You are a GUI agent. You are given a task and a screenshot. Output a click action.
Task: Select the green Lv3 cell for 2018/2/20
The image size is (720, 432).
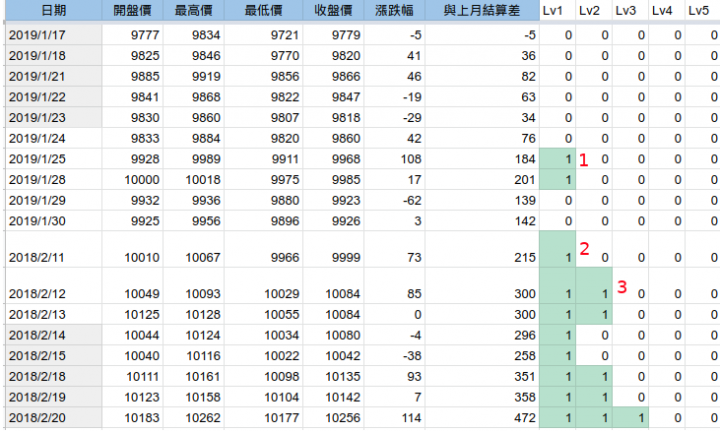(630, 418)
